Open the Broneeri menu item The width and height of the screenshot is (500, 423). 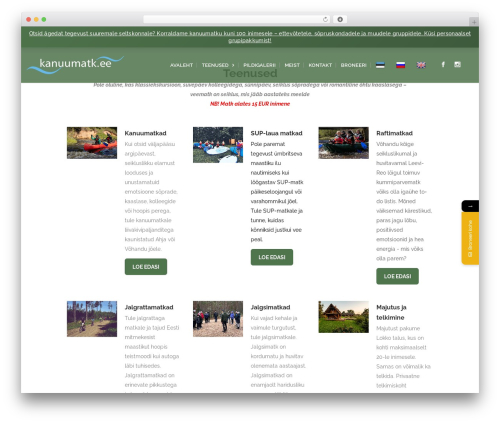(x=353, y=65)
